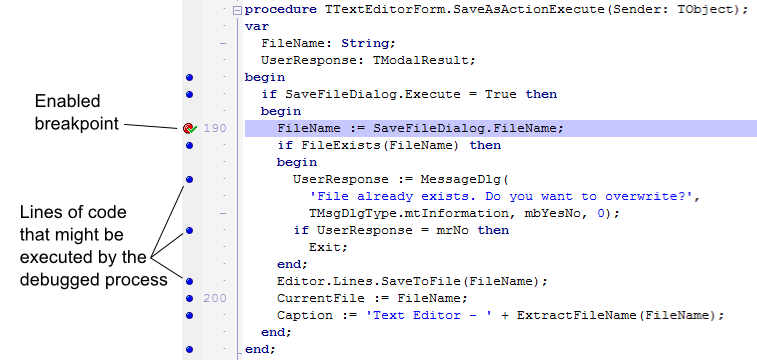Click the blue dot beside the 'begin' line
757x360 pixels.
pyautogui.click(x=189, y=77)
